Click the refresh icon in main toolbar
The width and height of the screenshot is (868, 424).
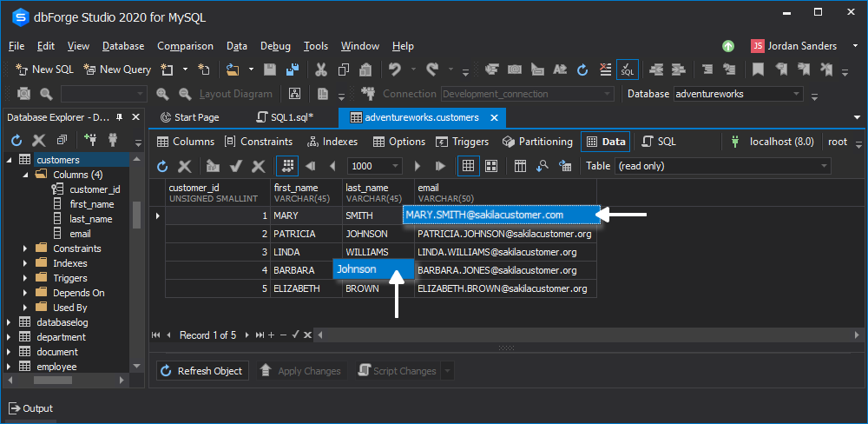pyautogui.click(x=582, y=70)
